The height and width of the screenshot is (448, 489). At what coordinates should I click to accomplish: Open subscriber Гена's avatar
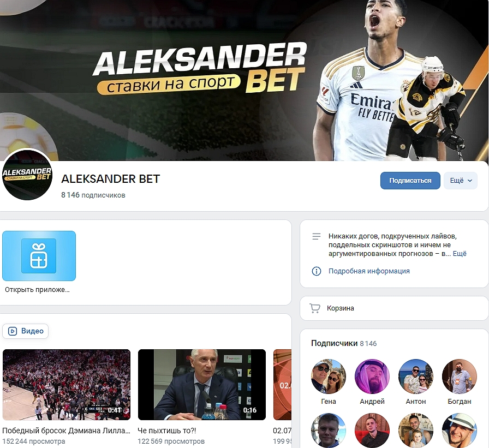[x=329, y=377]
